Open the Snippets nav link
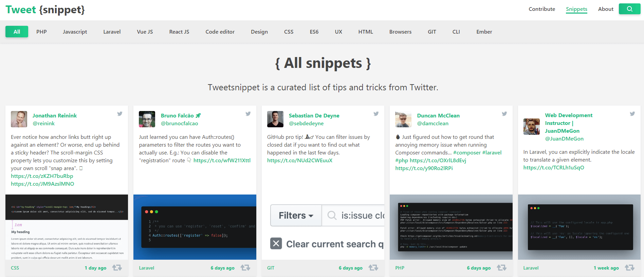644x277 pixels. click(x=576, y=9)
